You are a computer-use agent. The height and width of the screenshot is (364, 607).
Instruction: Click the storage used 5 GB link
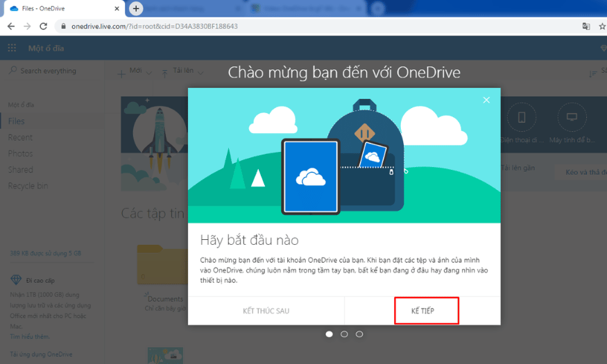click(x=46, y=253)
